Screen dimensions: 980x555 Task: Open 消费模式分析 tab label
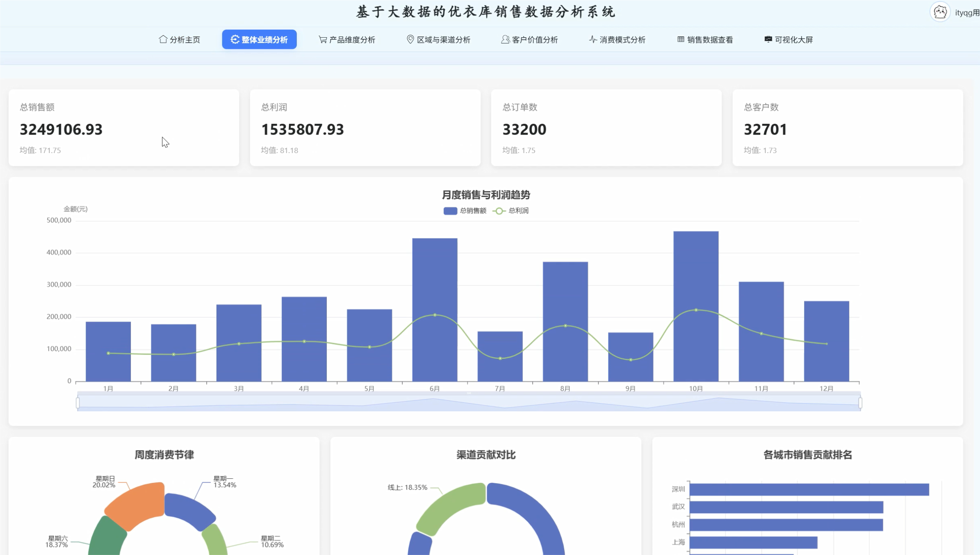pyautogui.click(x=622, y=40)
